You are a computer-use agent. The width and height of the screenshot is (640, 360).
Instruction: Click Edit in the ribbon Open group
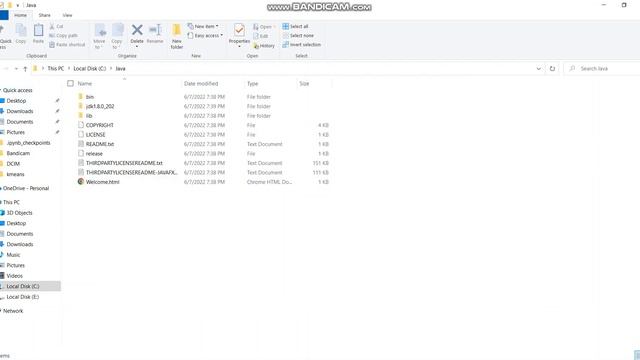(261, 36)
